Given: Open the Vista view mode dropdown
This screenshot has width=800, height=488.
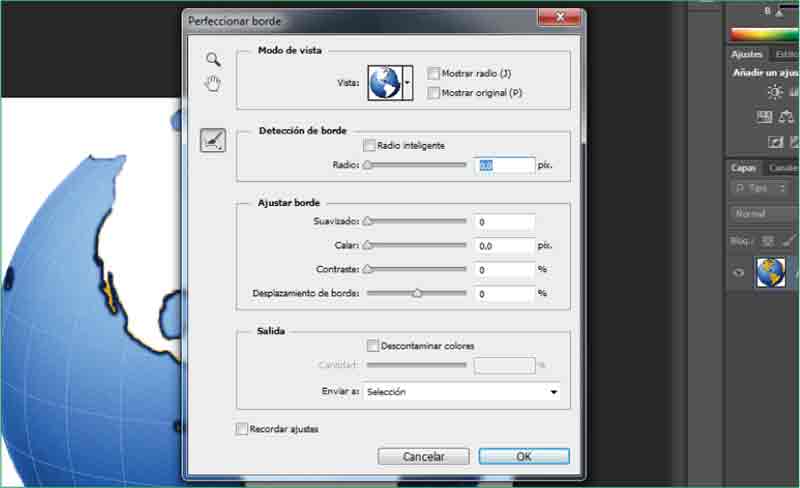Looking at the screenshot, I should click(407, 83).
